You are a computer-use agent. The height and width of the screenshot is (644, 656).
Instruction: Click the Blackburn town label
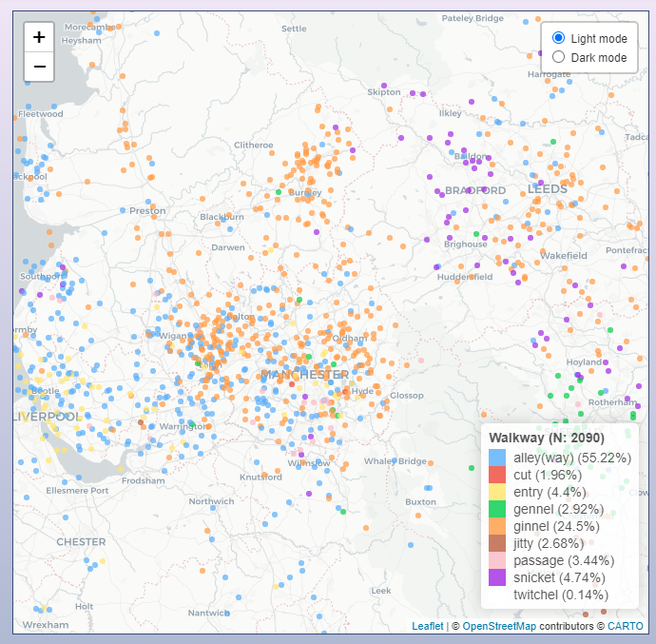[222, 217]
